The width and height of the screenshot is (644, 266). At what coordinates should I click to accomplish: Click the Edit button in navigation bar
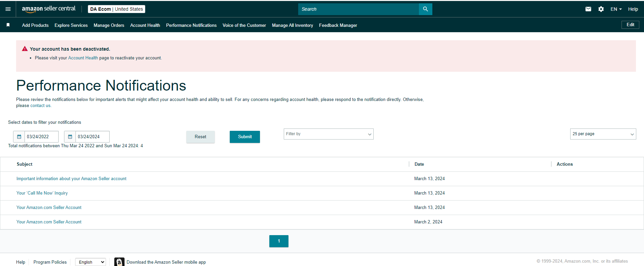pyautogui.click(x=630, y=25)
